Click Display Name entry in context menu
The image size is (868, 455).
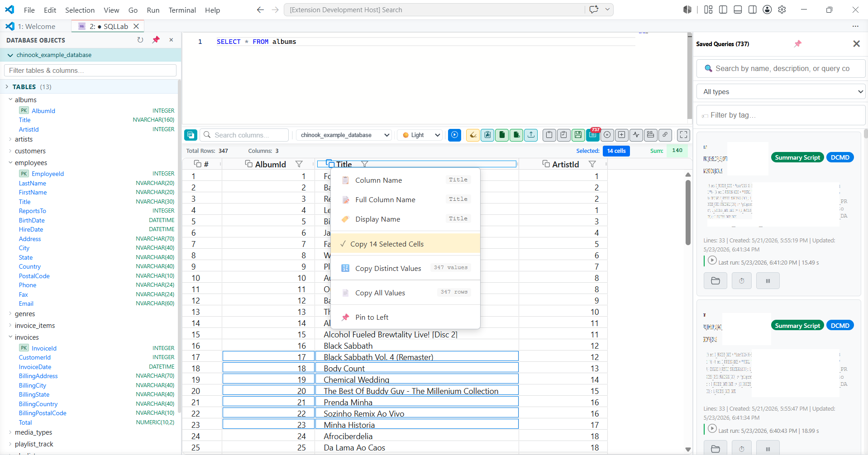pyautogui.click(x=405, y=219)
